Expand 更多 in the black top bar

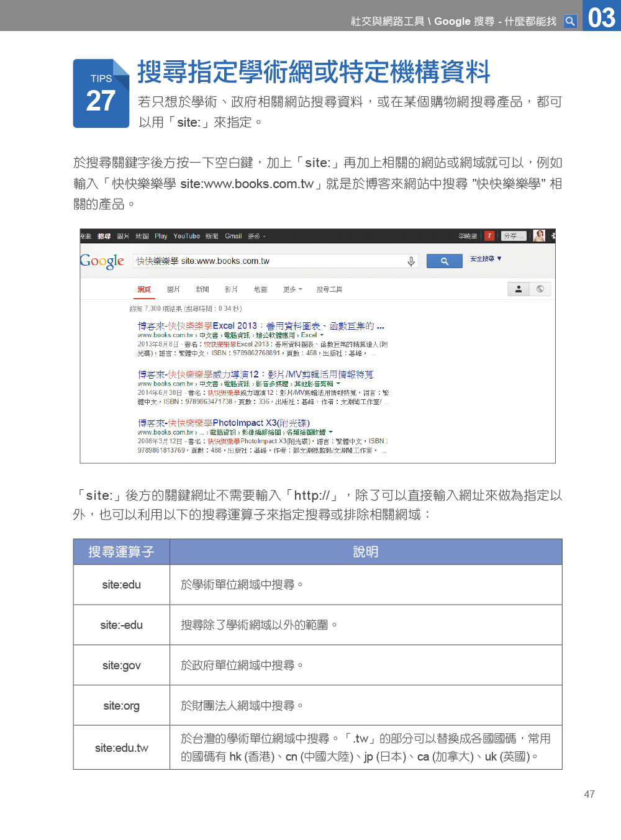coord(256,237)
